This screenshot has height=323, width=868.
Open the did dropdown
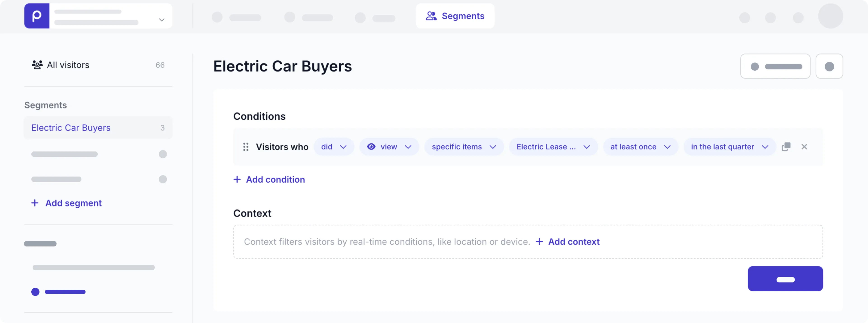(x=334, y=147)
